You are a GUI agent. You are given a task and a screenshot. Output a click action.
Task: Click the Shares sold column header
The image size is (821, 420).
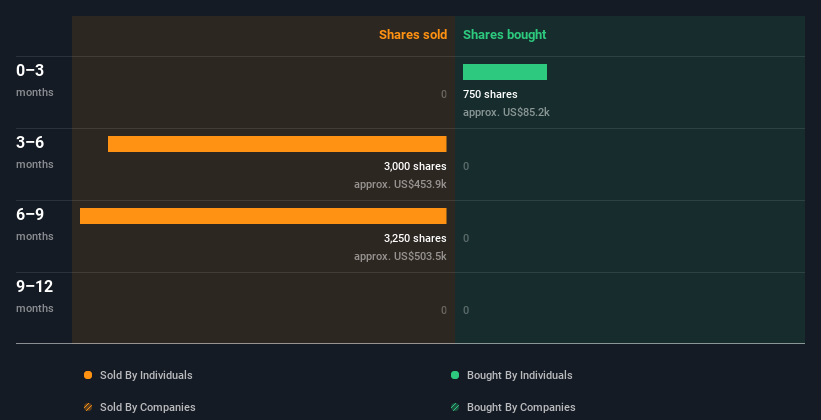coord(413,35)
